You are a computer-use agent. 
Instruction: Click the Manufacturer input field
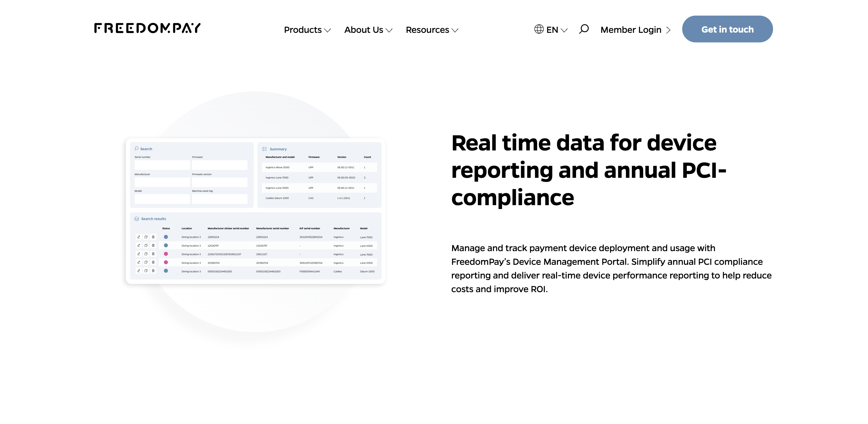click(162, 182)
